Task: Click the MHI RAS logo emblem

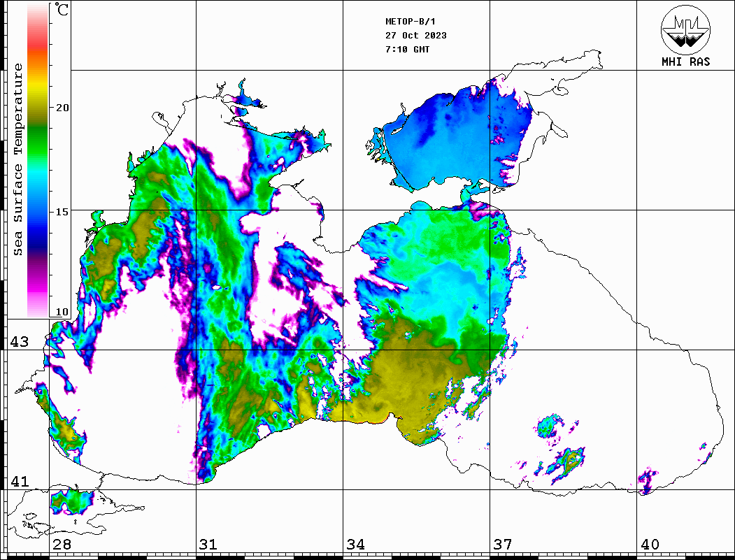Action: [x=685, y=29]
